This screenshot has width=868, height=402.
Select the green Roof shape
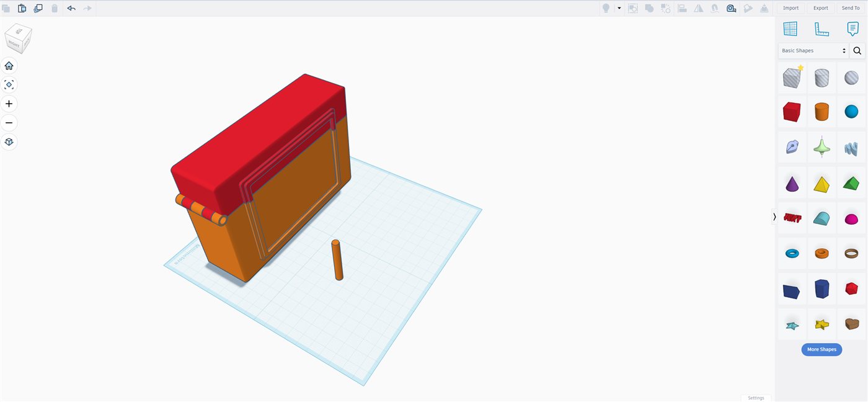pos(851,183)
